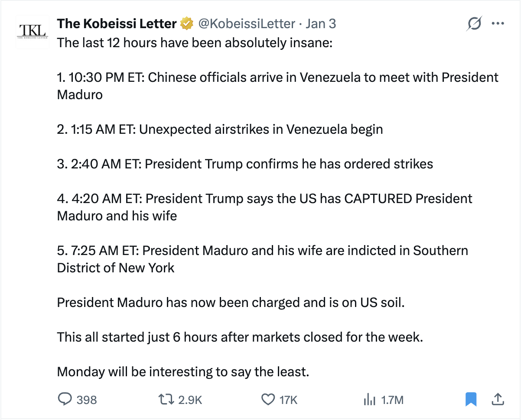The image size is (521, 420).
Task: Click the reply speech bubble icon
Action: [x=64, y=399]
